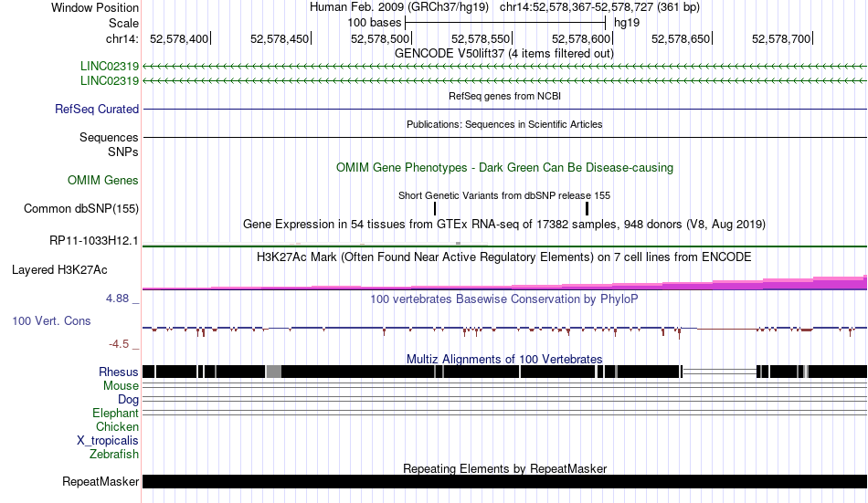Click the gray block in Rhesus alignment
The height and width of the screenshot is (503, 868).
click(x=273, y=372)
